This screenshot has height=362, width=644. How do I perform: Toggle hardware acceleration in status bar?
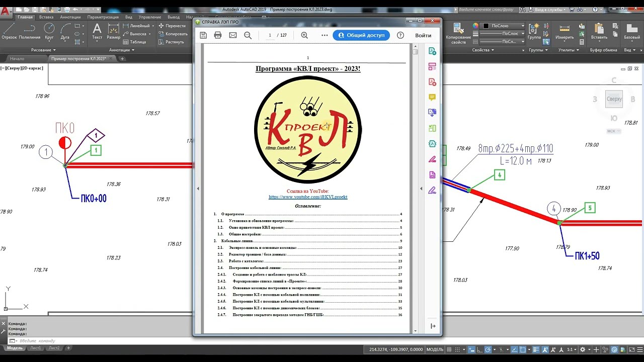click(614, 349)
